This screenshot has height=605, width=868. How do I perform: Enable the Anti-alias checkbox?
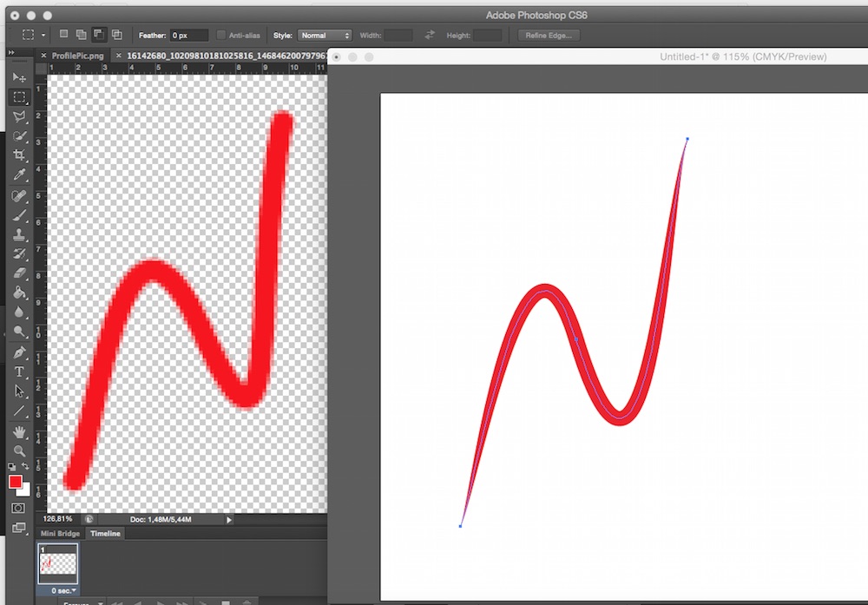[220, 35]
